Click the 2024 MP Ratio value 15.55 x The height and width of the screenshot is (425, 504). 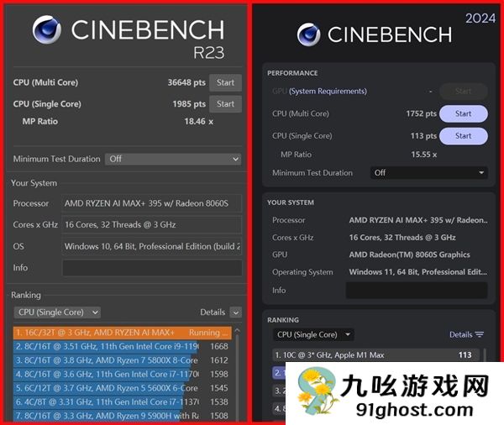423,155
